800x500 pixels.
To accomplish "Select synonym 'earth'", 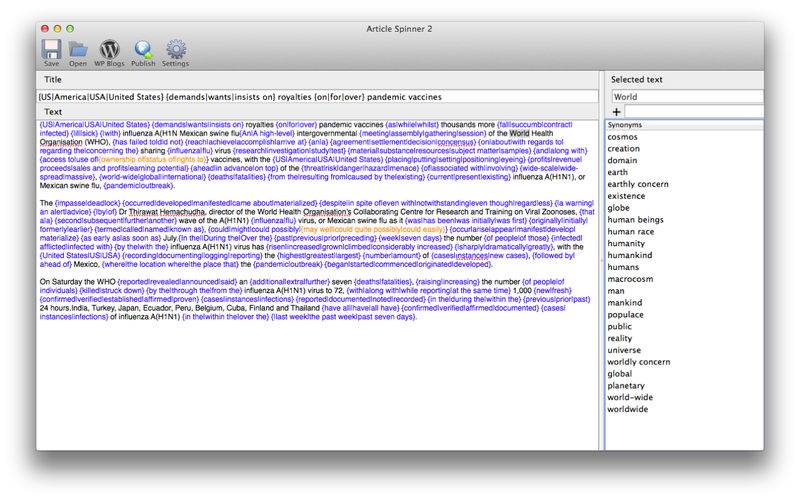I will pos(617,172).
